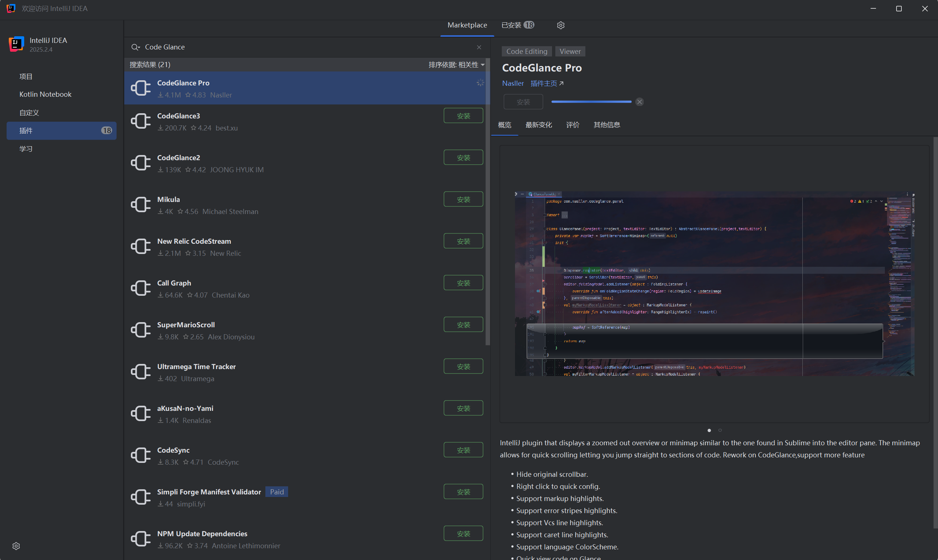The image size is (938, 560).
Task: Click the SuperMarioScroll plugin icon
Action: [x=141, y=330]
